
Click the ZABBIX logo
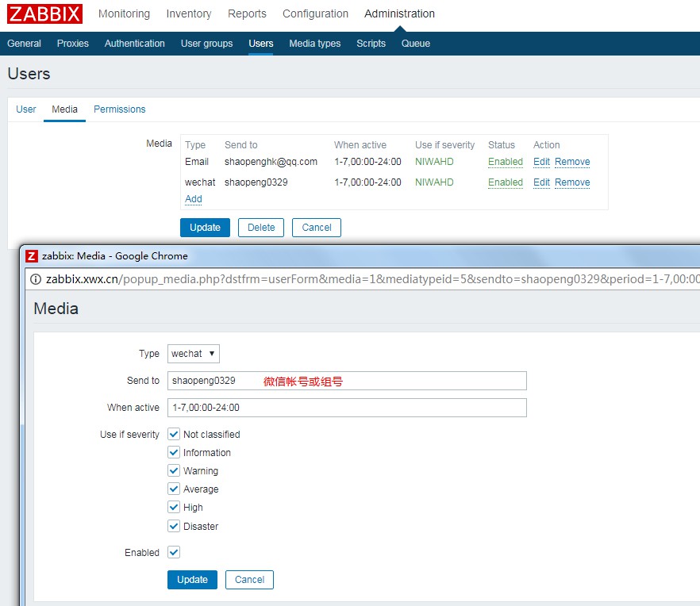point(45,13)
